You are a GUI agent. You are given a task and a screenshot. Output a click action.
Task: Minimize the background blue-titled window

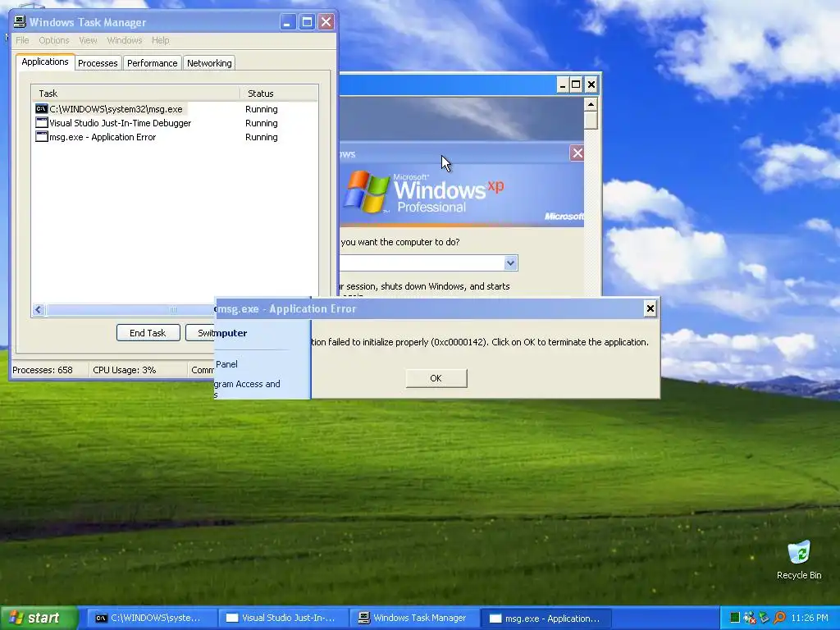(563, 84)
